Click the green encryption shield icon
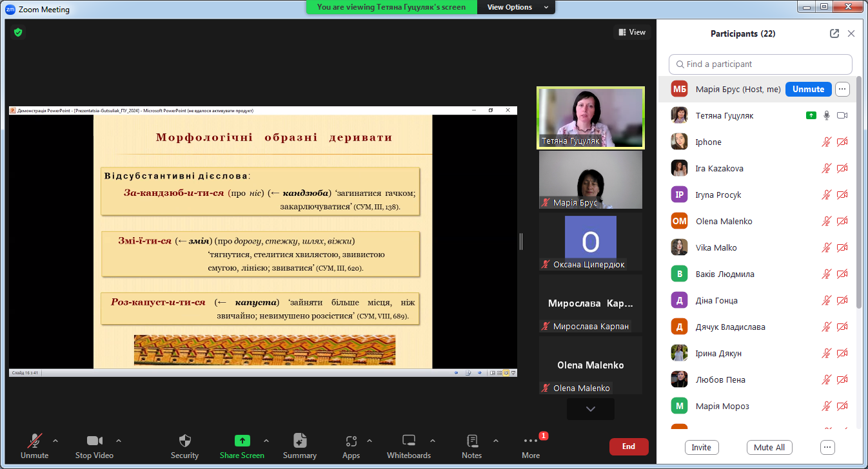The width and height of the screenshot is (868, 469). [x=18, y=32]
